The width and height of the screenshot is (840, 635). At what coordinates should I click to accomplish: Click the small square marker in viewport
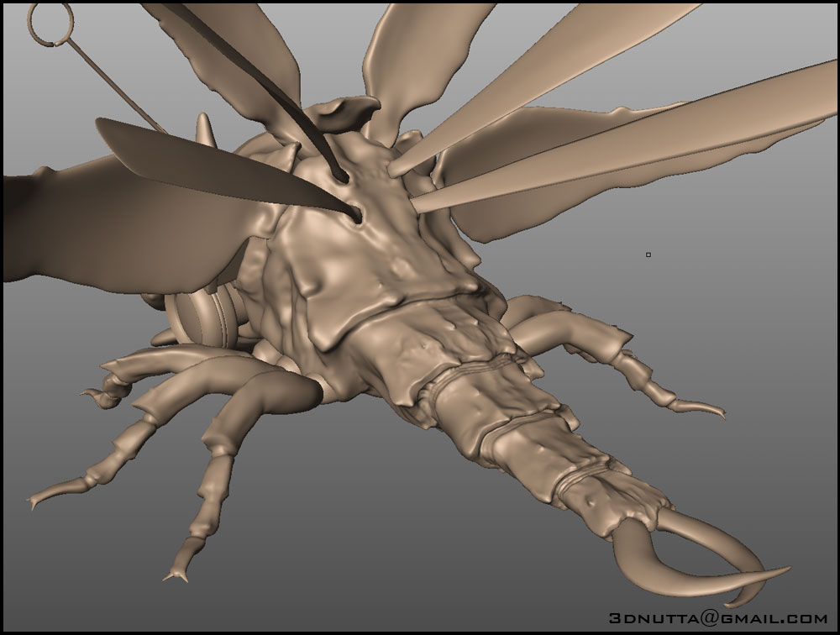[x=648, y=255]
